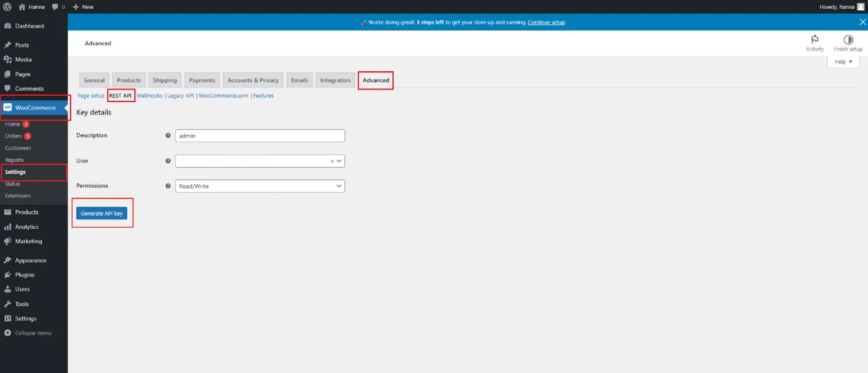
Task: Open the Activity flag panel
Action: point(814,43)
